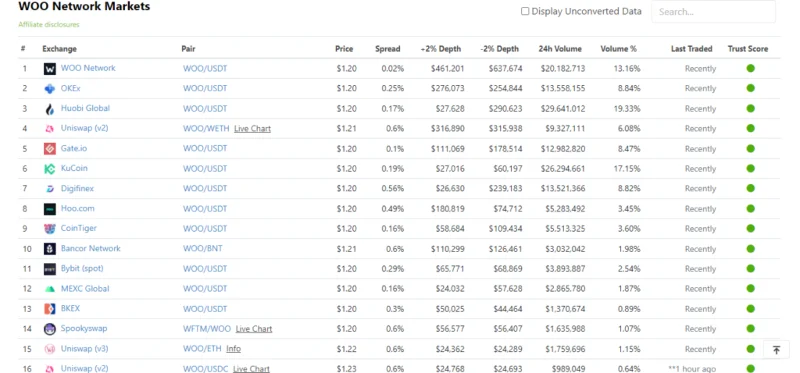
Task: Sort table by Spread column header
Action: 388,49
